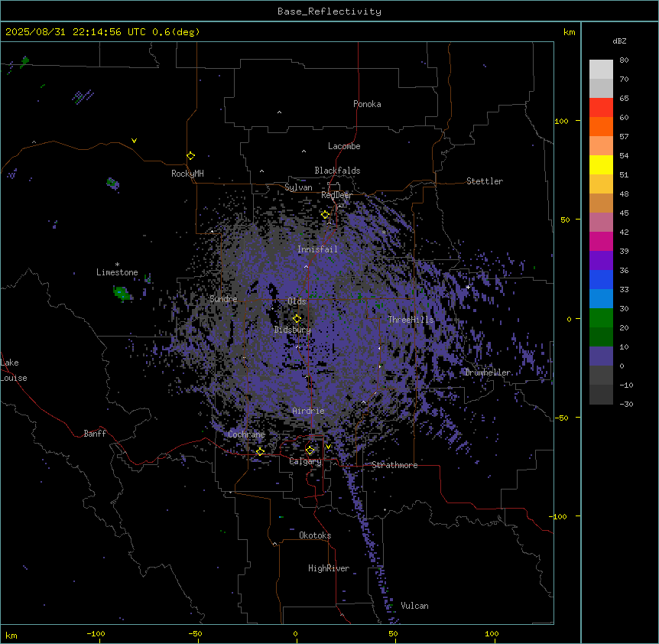Select the yellow diamond marker under Cochrane
Viewport: 659px width, 644px height.
(260, 452)
